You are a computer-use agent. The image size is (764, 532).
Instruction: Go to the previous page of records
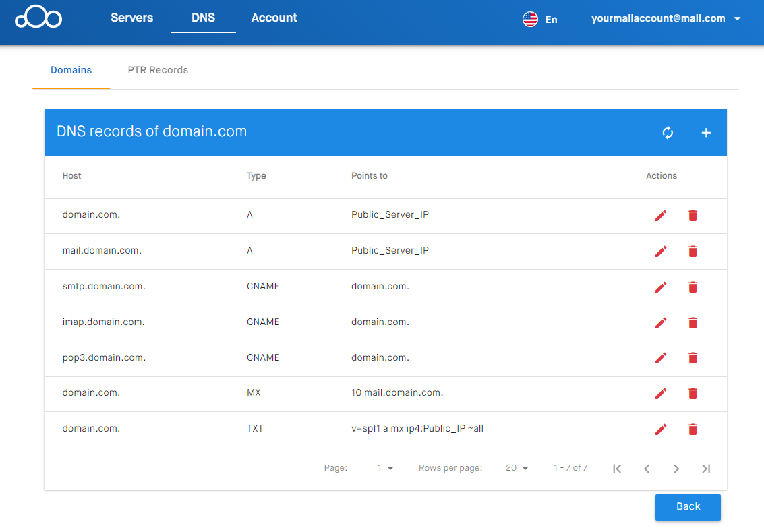[x=647, y=469]
